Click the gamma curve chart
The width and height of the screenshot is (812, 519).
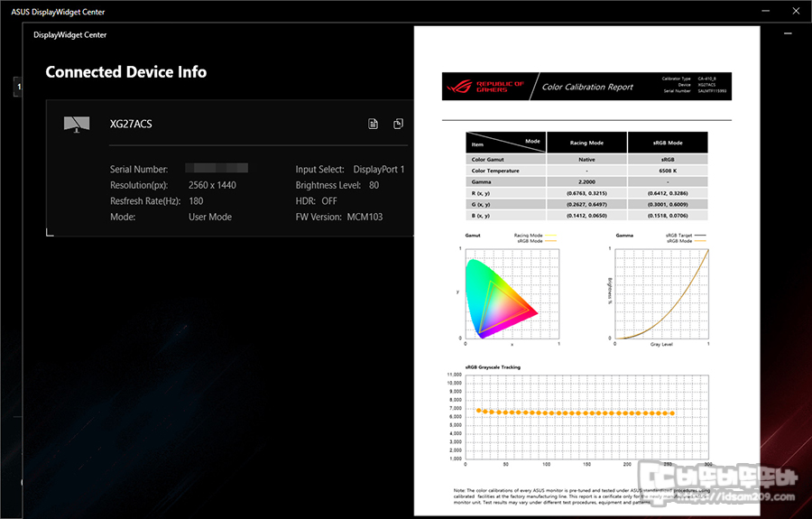[661, 293]
